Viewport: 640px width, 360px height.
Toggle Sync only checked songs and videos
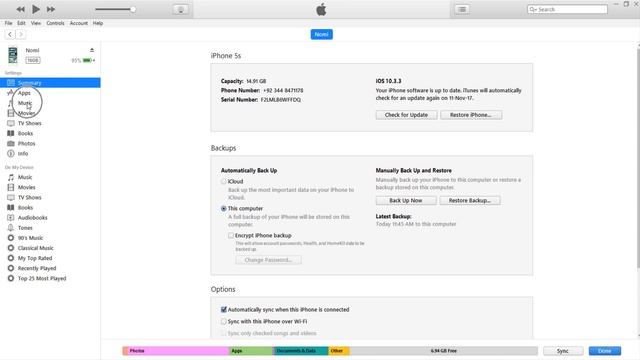224,333
